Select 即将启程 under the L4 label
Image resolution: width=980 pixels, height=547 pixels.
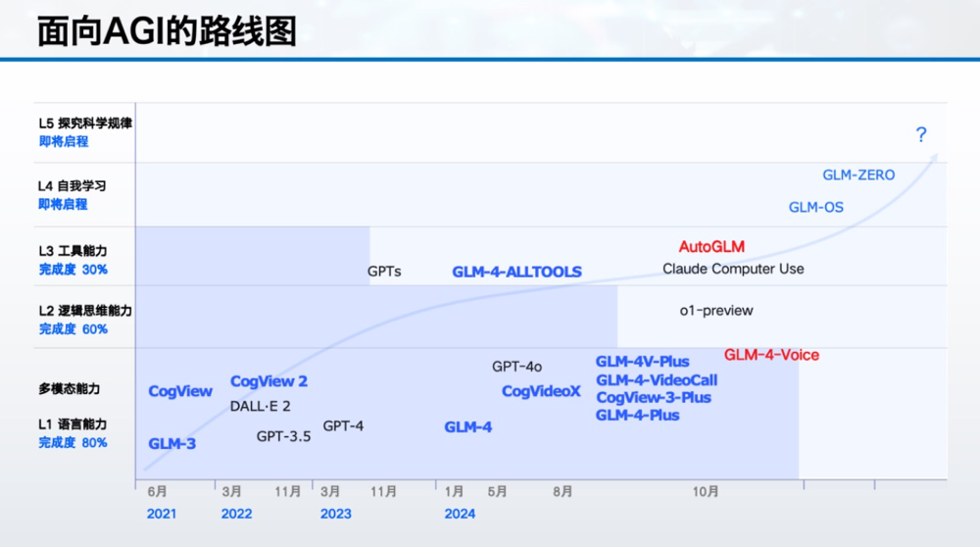click(x=63, y=205)
